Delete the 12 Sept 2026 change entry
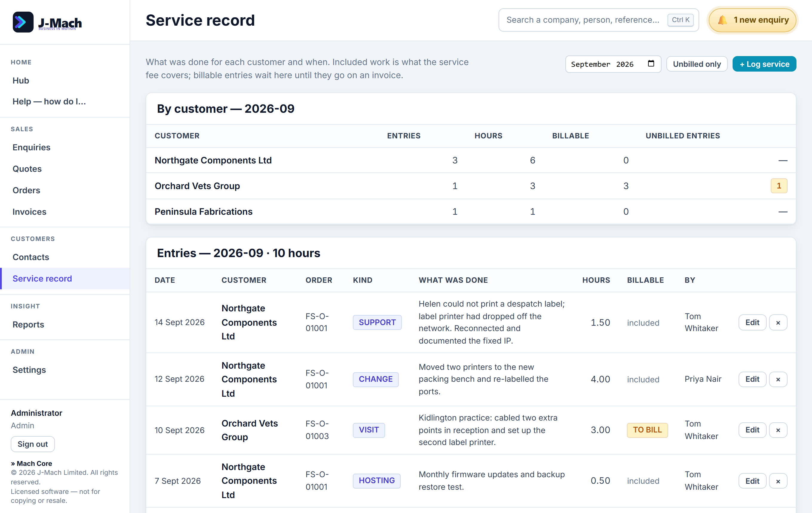The height and width of the screenshot is (513, 812). [778, 379]
